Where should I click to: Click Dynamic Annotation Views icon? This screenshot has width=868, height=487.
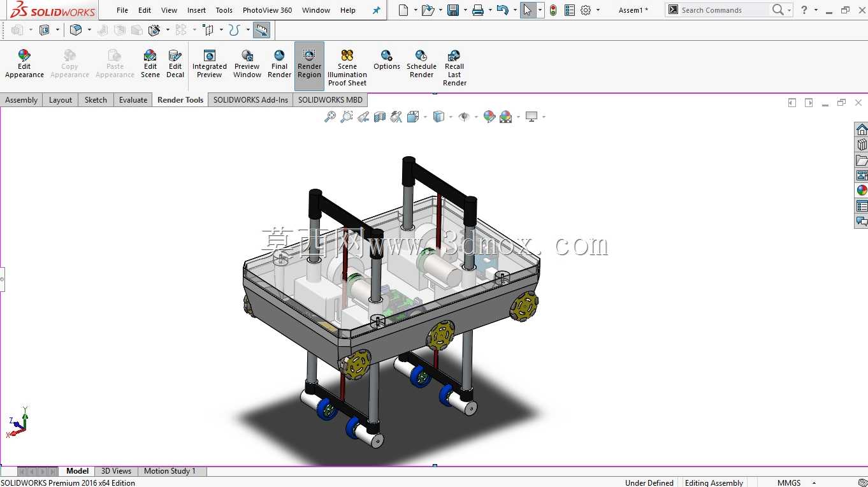pos(396,117)
